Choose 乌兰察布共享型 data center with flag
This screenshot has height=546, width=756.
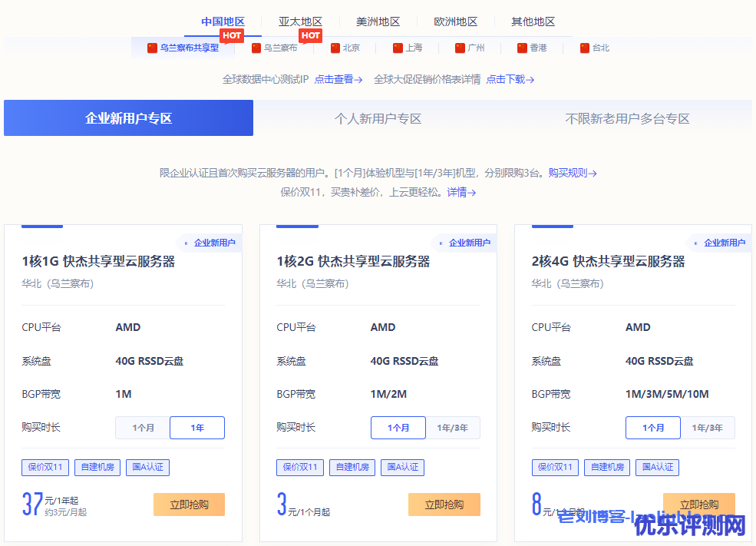click(x=183, y=48)
